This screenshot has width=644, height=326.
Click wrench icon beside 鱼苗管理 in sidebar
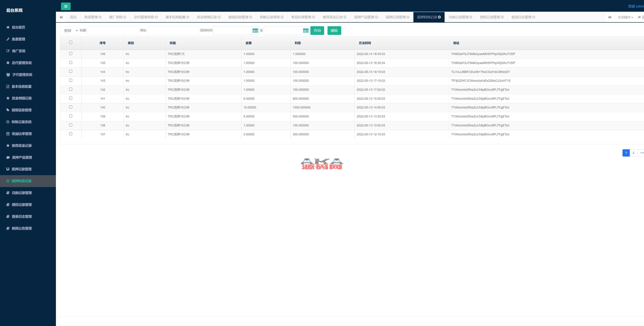(x=8, y=39)
